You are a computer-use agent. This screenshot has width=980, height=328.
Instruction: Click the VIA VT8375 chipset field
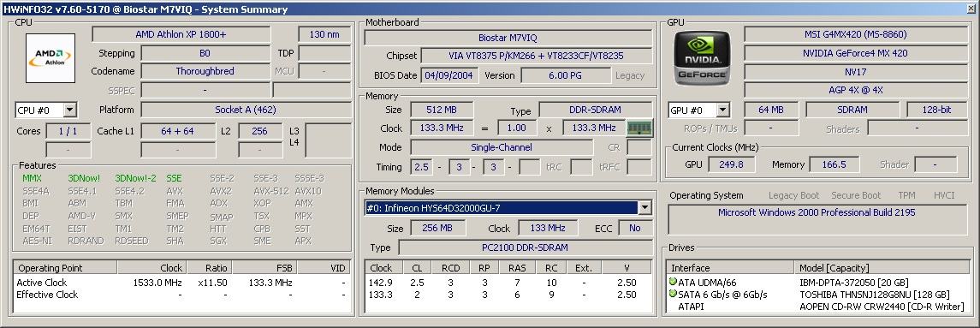(x=536, y=56)
